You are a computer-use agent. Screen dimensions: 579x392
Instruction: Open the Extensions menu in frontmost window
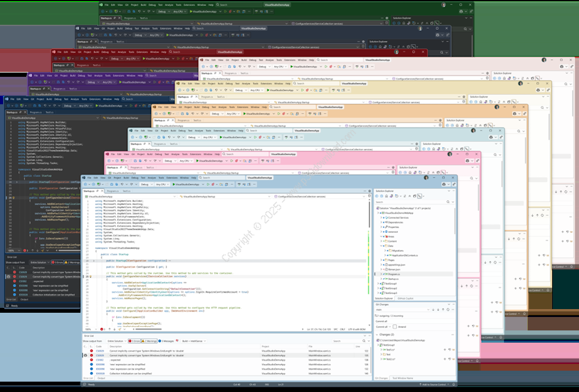point(172,177)
